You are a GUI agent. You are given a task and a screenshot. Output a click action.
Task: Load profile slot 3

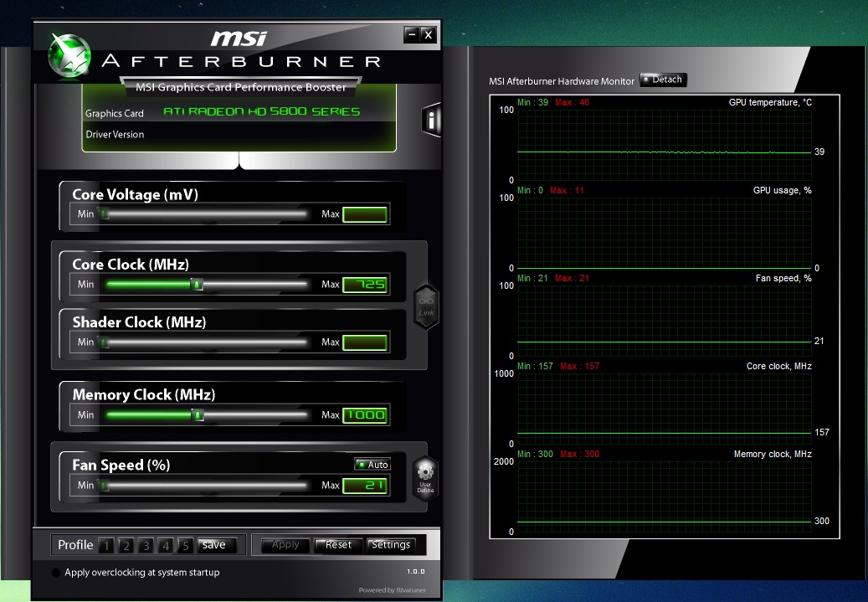point(146,546)
